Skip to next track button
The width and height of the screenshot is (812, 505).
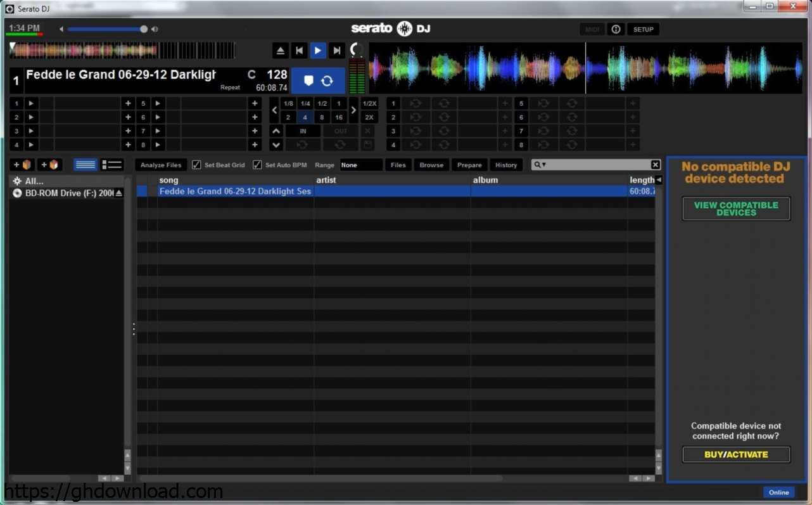(337, 51)
